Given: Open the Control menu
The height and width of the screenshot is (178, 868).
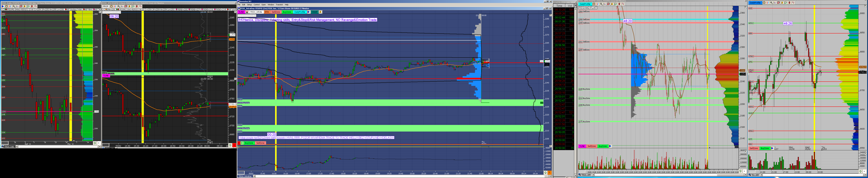Looking at the screenshot, I should click(257, 5).
